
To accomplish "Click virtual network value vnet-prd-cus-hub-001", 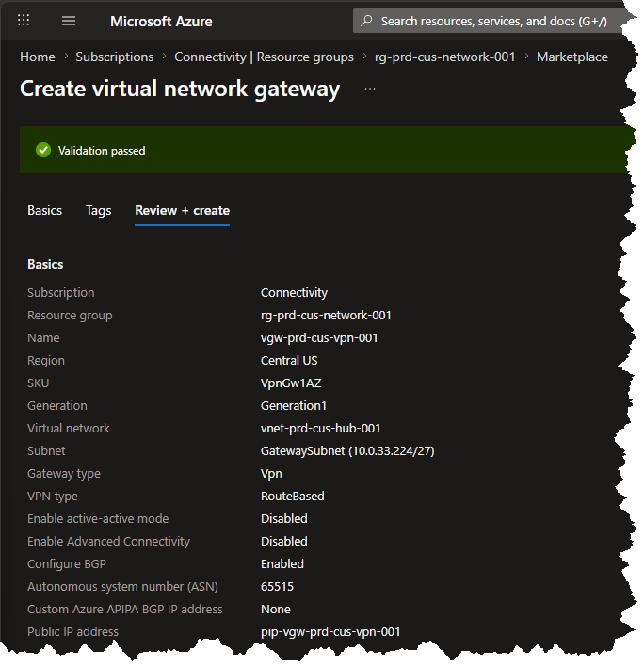I will [320, 428].
